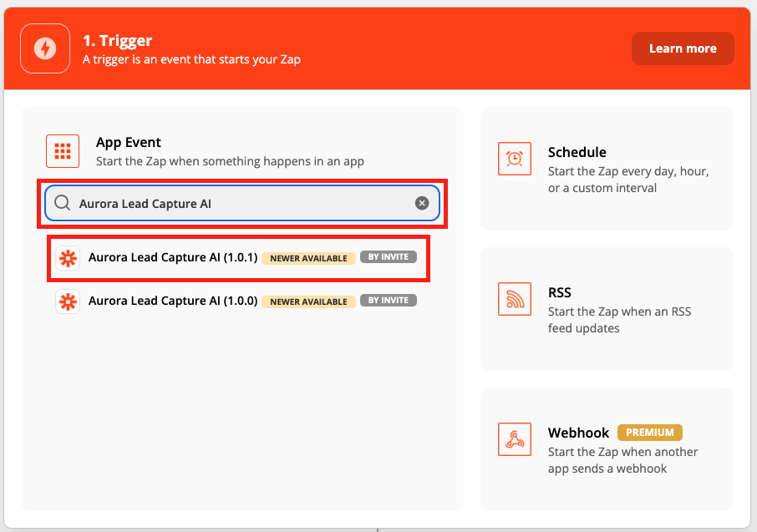Select the RSS feed icon
Image resolution: width=757 pixels, height=532 pixels.
click(x=514, y=299)
